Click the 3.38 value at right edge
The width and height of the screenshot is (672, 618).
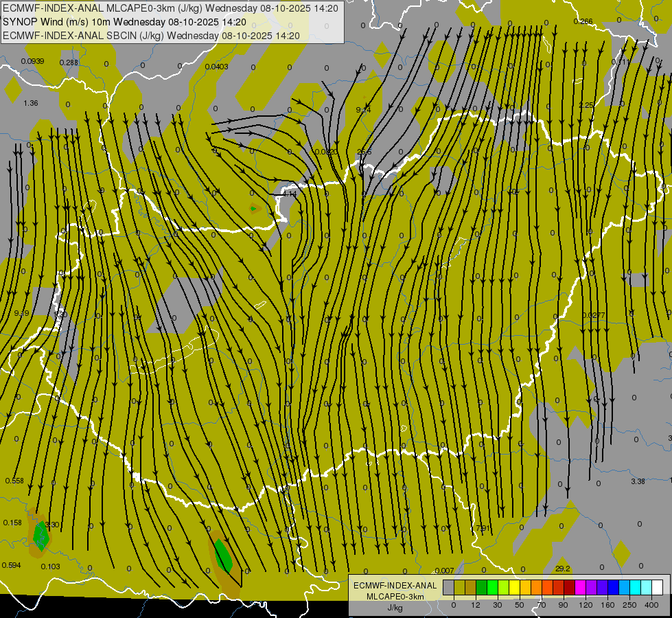[638, 481]
